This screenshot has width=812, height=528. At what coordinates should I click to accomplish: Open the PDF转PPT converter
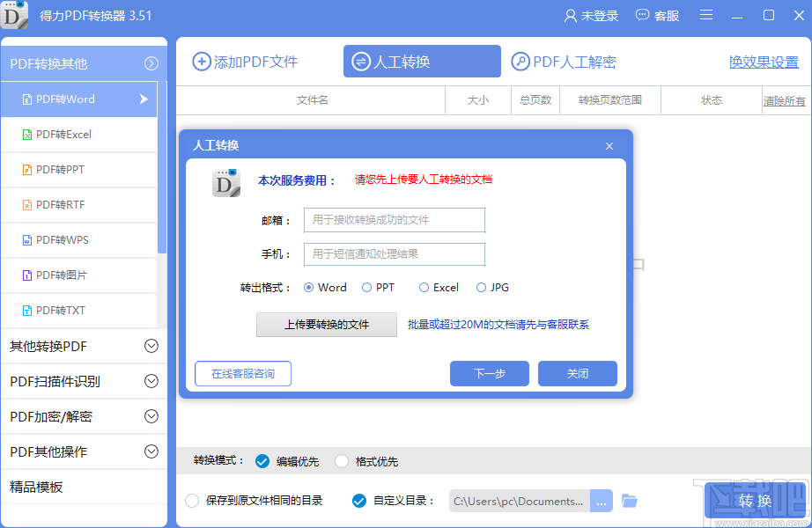click(x=79, y=170)
